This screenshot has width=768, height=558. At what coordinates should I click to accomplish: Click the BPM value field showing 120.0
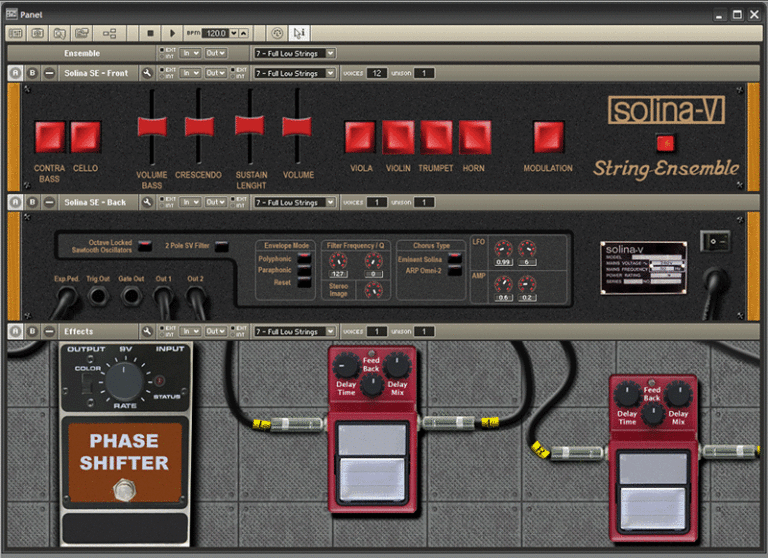click(215, 33)
